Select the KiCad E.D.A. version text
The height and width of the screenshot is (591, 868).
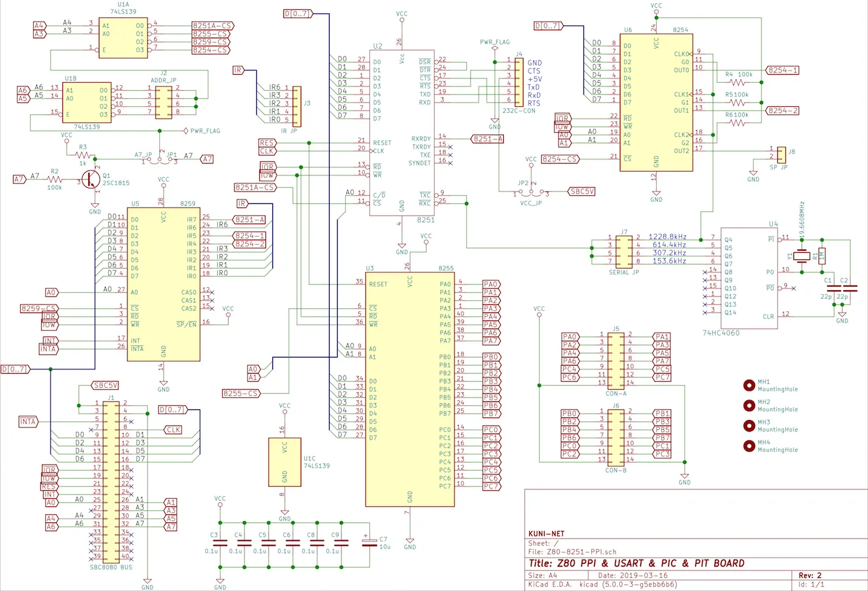603,584
